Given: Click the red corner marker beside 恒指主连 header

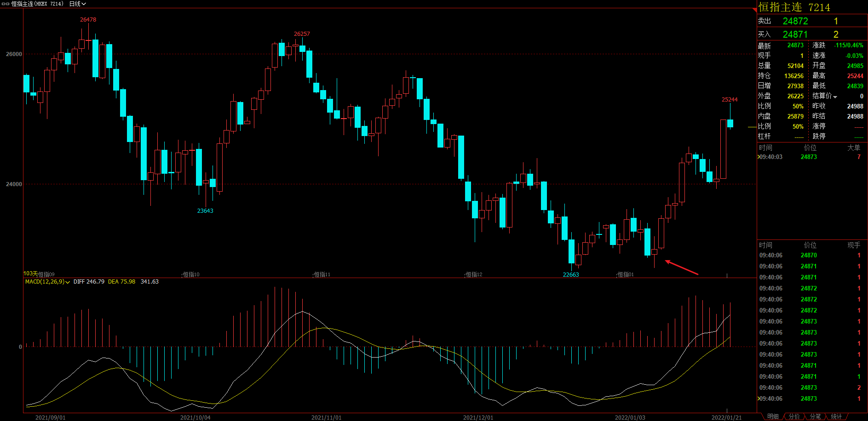Looking at the screenshot, I should (x=754, y=10).
